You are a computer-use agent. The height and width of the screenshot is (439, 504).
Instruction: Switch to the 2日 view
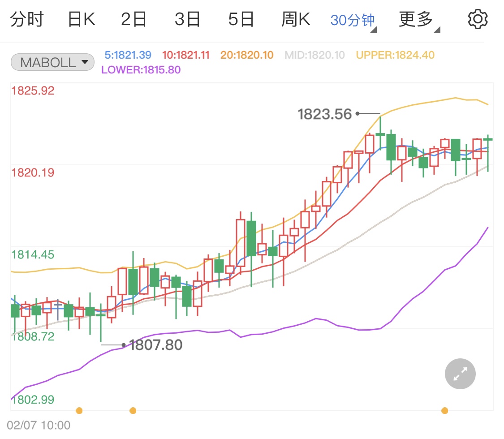[134, 20]
